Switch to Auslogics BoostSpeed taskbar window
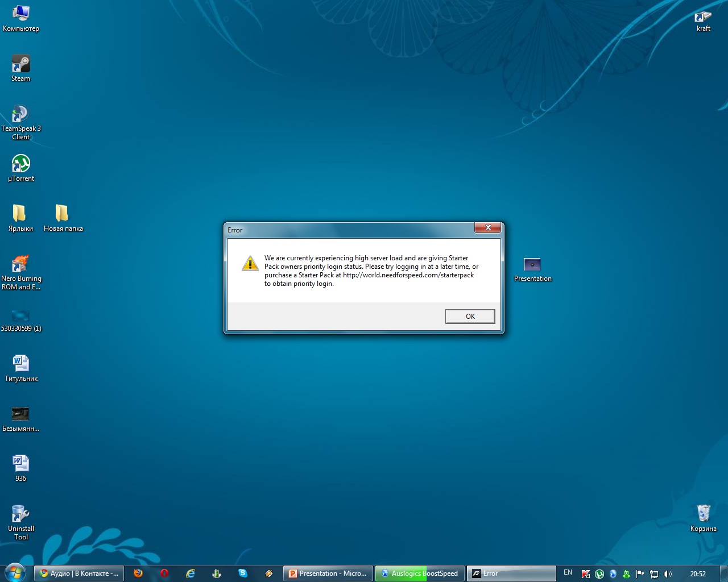Viewport: 728px width, 582px height. (x=420, y=573)
